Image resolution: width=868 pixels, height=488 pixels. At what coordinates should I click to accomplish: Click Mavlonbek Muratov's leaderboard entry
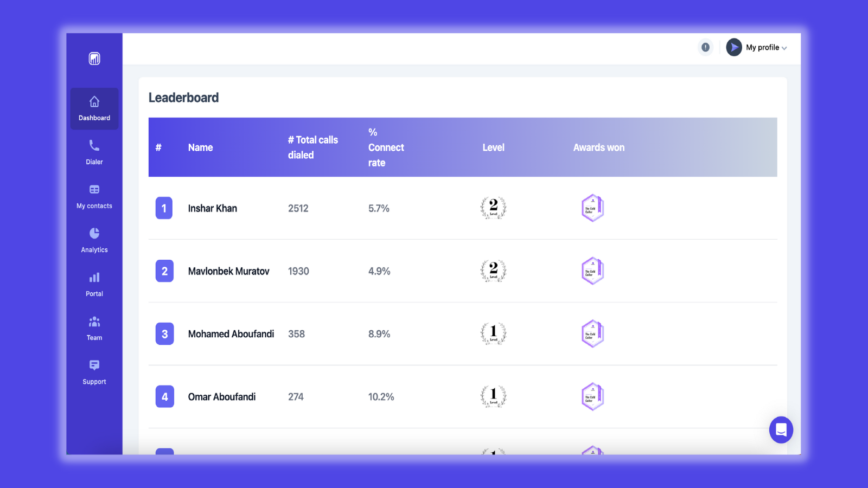229,271
